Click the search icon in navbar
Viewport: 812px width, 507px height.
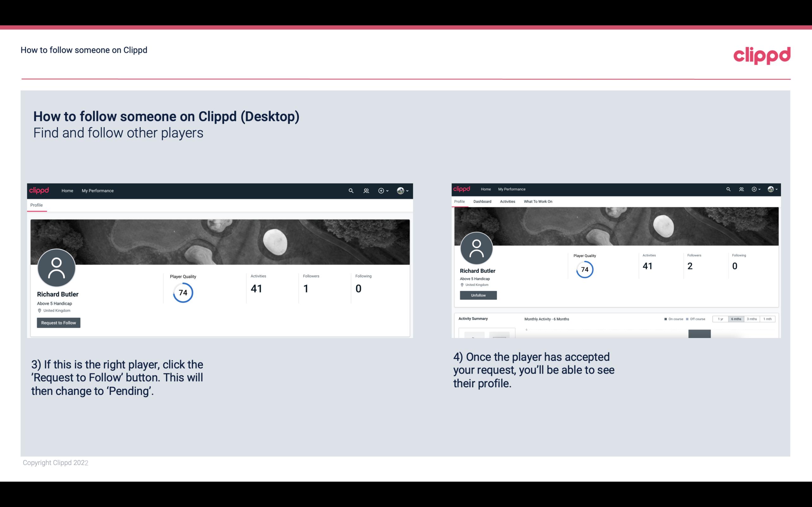[x=351, y=190]
